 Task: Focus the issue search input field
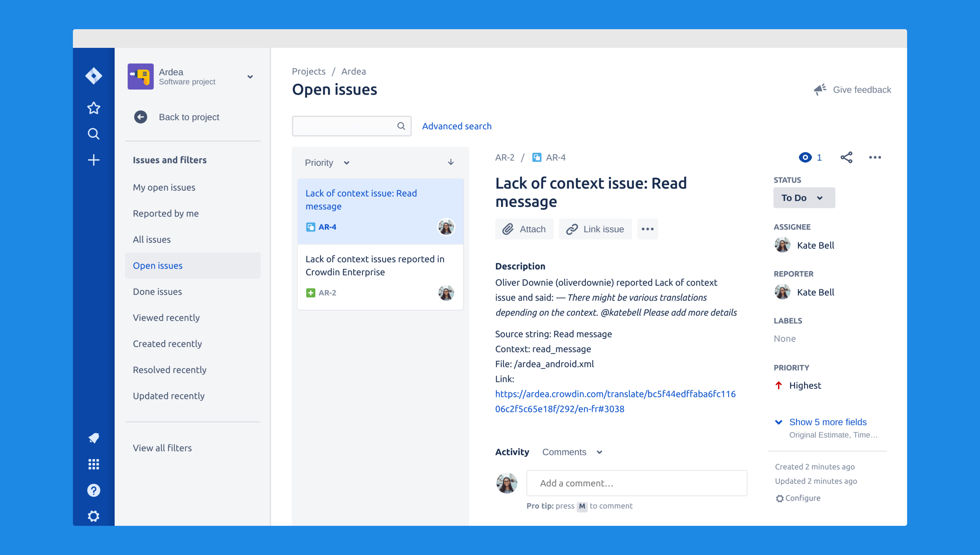point(351,126)
